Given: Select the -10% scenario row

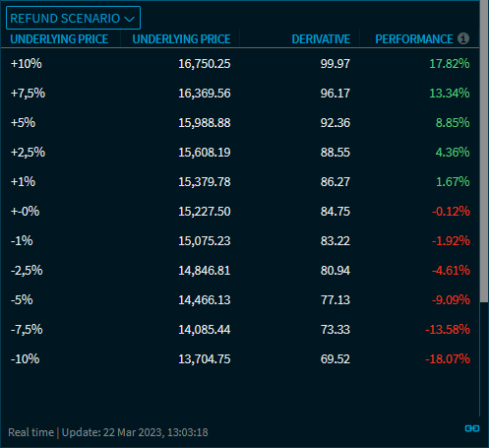Looking at the screenshot, I should pyautogui.click(x=240, y=359).
